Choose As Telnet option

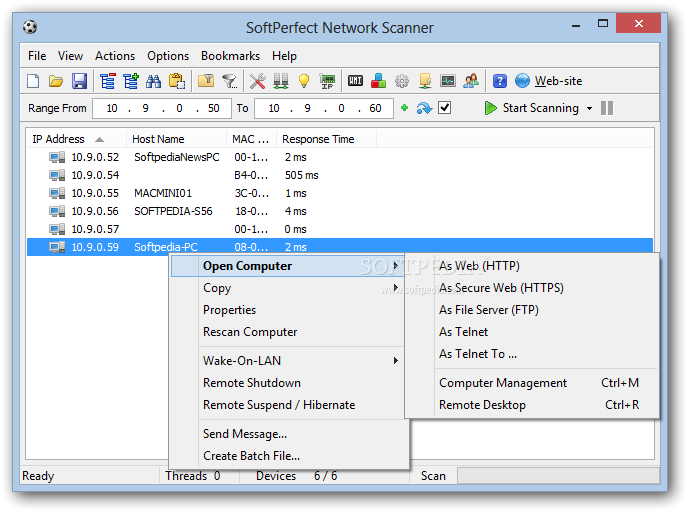click(x=532, y=332)
